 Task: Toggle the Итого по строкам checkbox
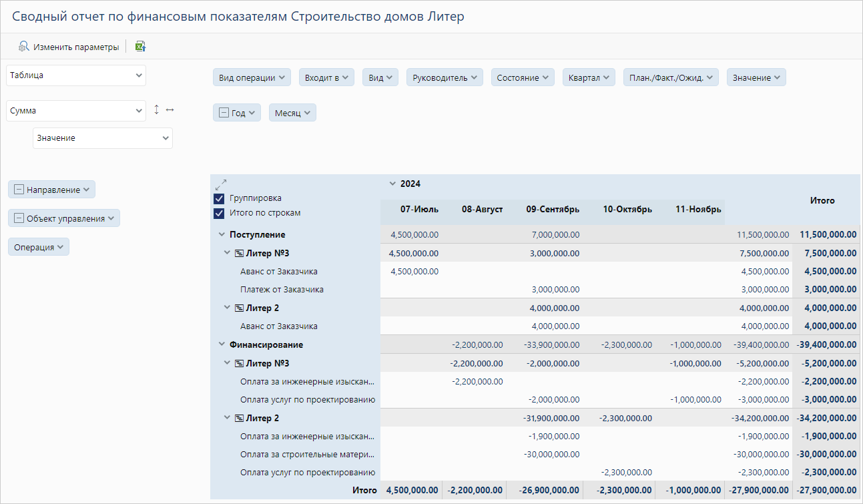click(219, 214)
